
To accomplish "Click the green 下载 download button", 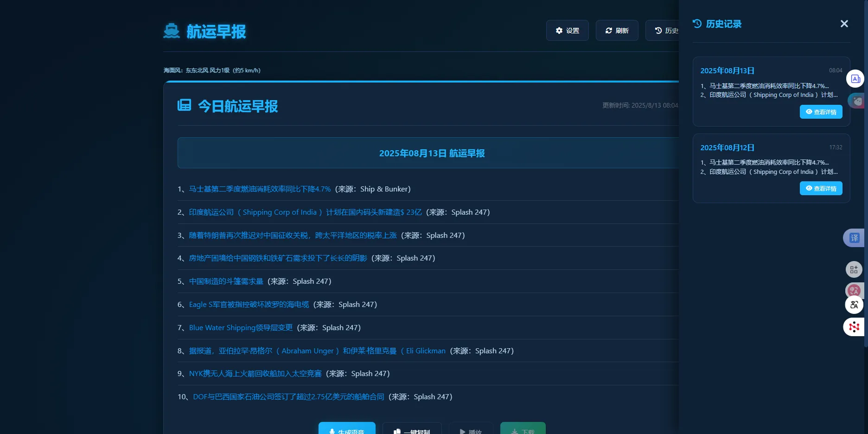I will pyautogui.click(x=523, y=429).
